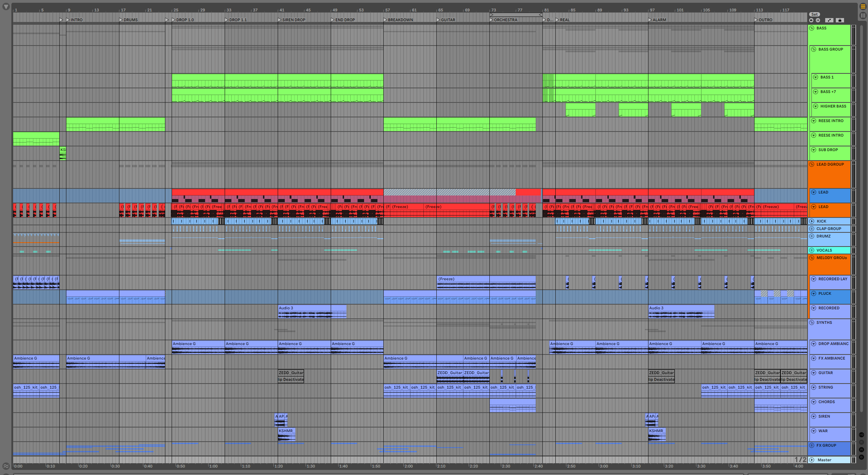Select the VOCALS track header
The height and width of the screenshot is (475, 868).
829,250
